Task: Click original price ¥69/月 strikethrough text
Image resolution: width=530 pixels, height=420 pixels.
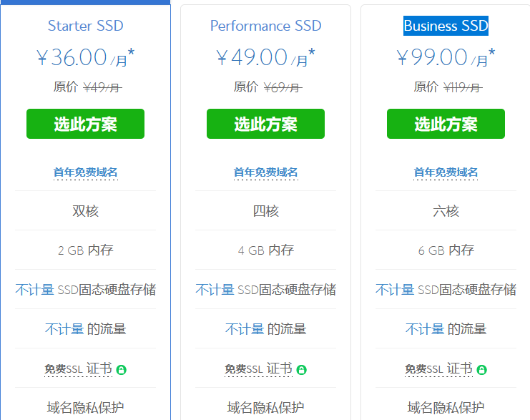Action: (283, 87)
